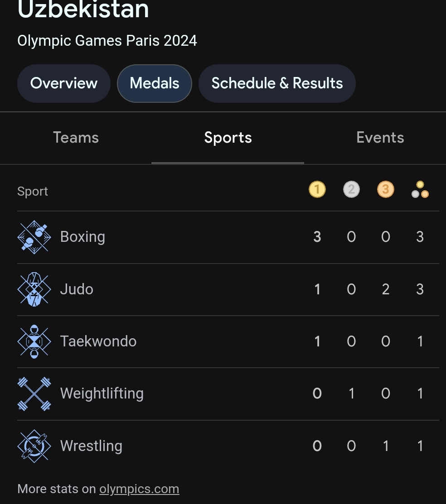Click the silver medal column icon

(x=351, y=189)
